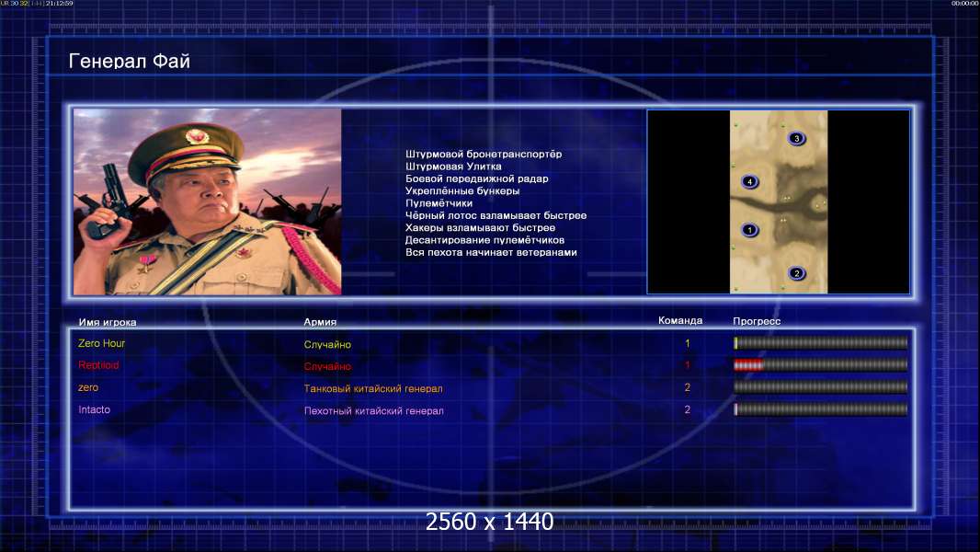
Task: Click Чёрный лотос взламывает быстрее line
Action: coord(496,215)
